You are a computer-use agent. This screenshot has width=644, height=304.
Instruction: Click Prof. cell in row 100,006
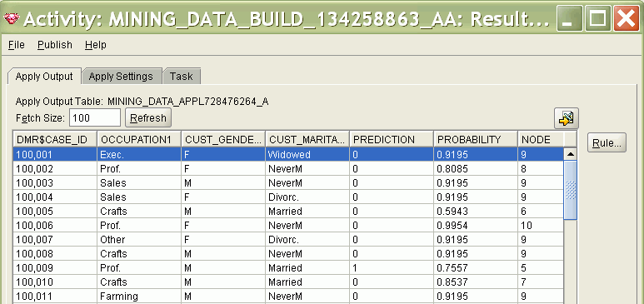pyautogui.click(x=139, y=225)
